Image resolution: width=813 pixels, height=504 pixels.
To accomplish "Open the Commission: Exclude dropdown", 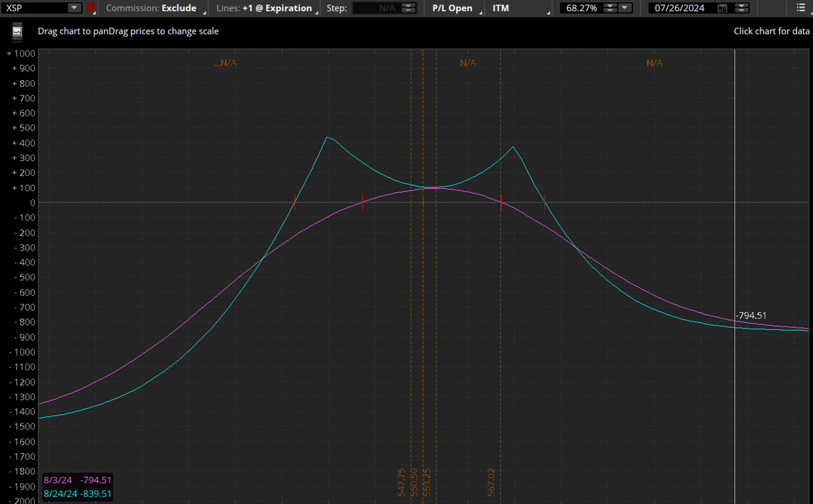I will click(155, 8).
